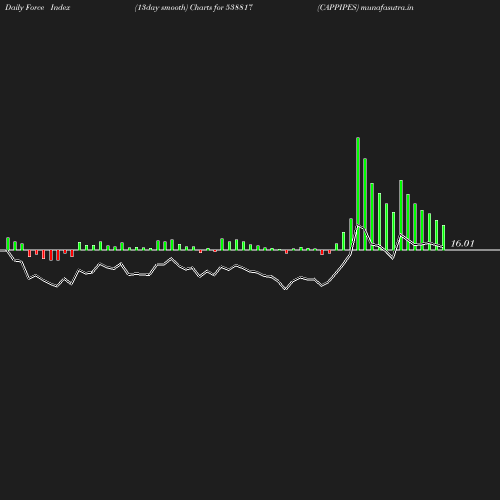The image size is (500, 500).
Task: Click the last green bar before 16.01
Action: [443, 238]
